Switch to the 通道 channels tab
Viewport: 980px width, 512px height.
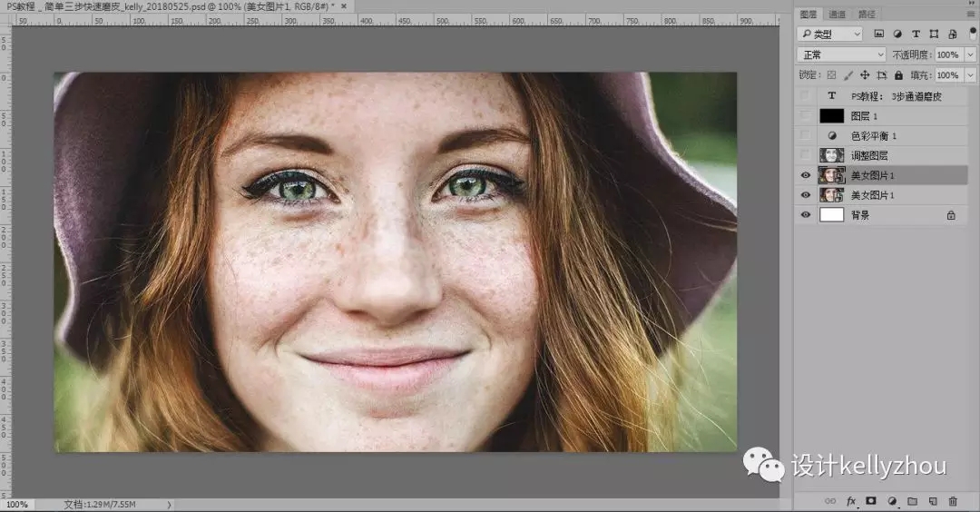(837, 14)
